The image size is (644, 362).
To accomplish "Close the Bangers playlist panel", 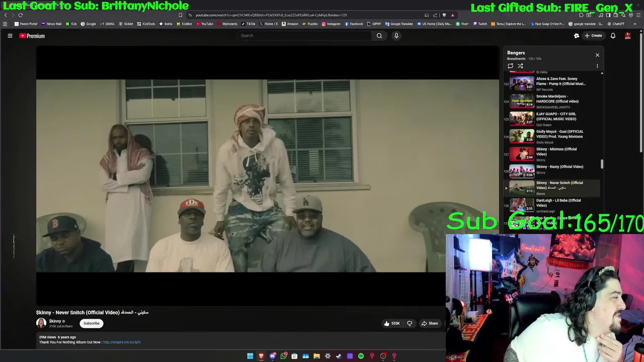I will [x=597, y=55].
